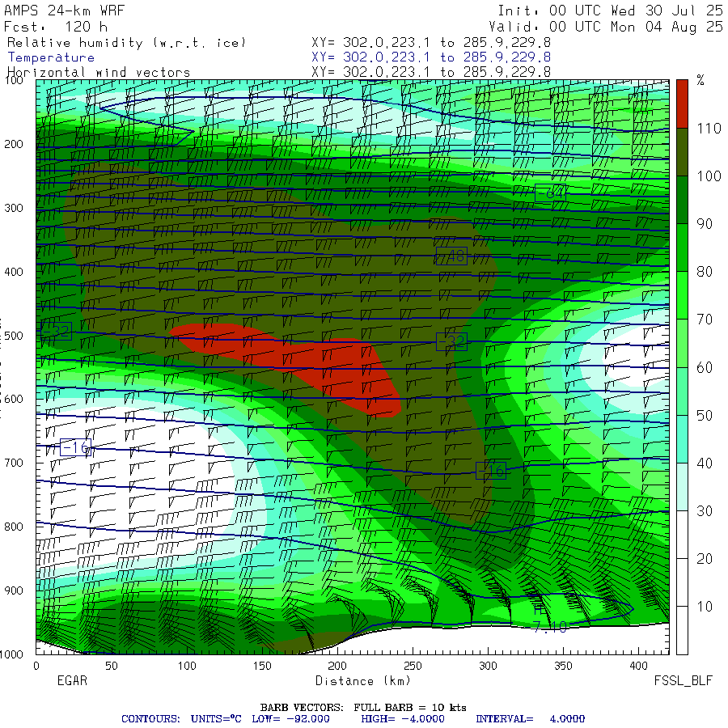Select the 'CONTOURS: UNITS=°C' caption
This screenshot has width=728, height=728.
(181, 719)
